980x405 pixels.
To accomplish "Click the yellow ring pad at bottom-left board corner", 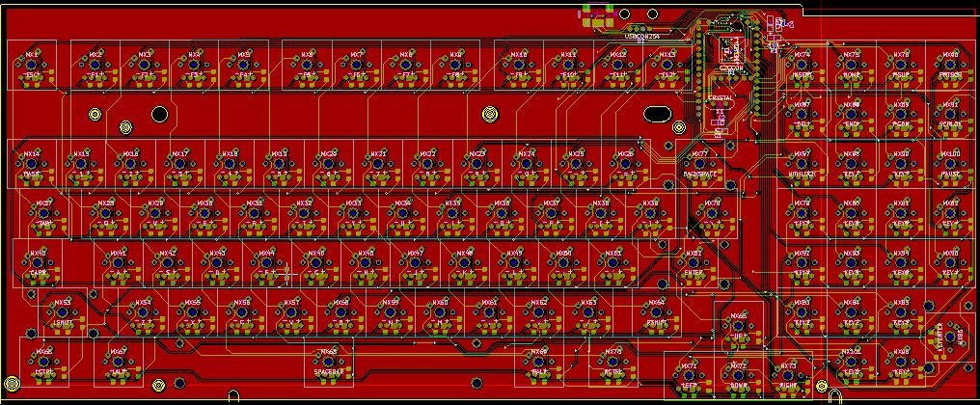I will pyautogui.click(x=12, y=384).
